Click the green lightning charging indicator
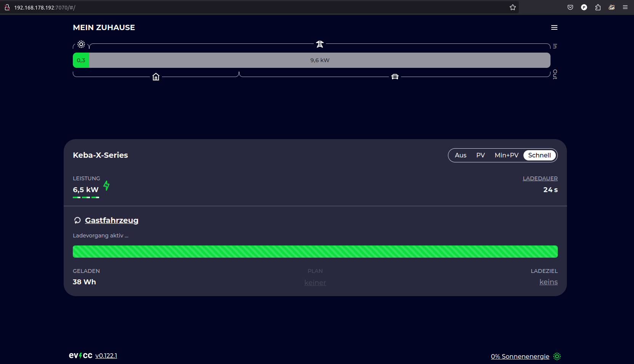634x364 pixels. (106, 186)
